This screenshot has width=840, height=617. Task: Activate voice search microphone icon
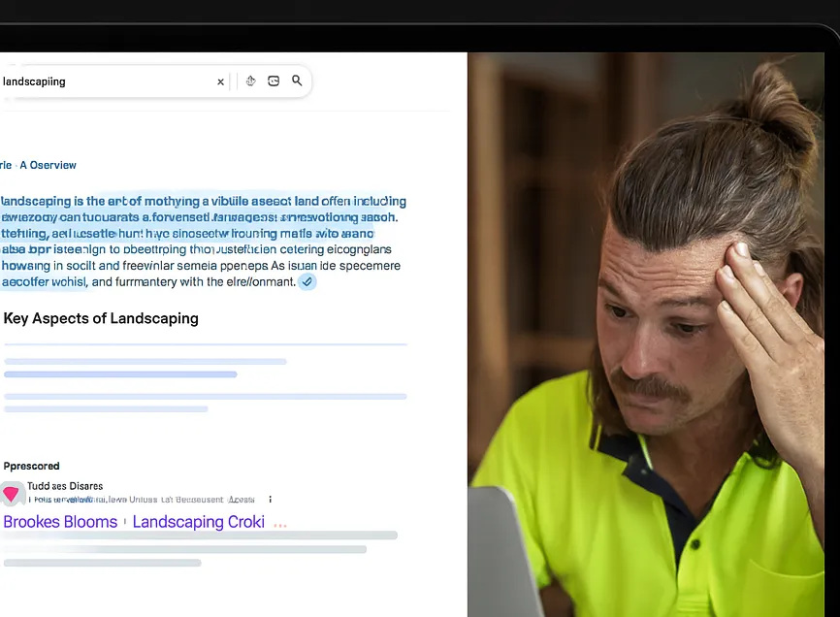point(250,81)
